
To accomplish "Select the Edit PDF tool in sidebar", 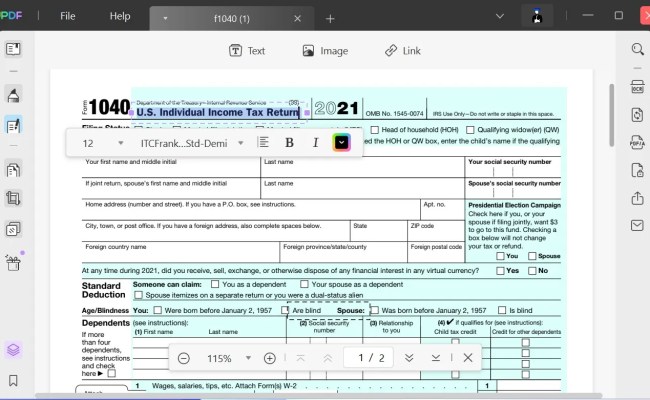I will (13, 125).
